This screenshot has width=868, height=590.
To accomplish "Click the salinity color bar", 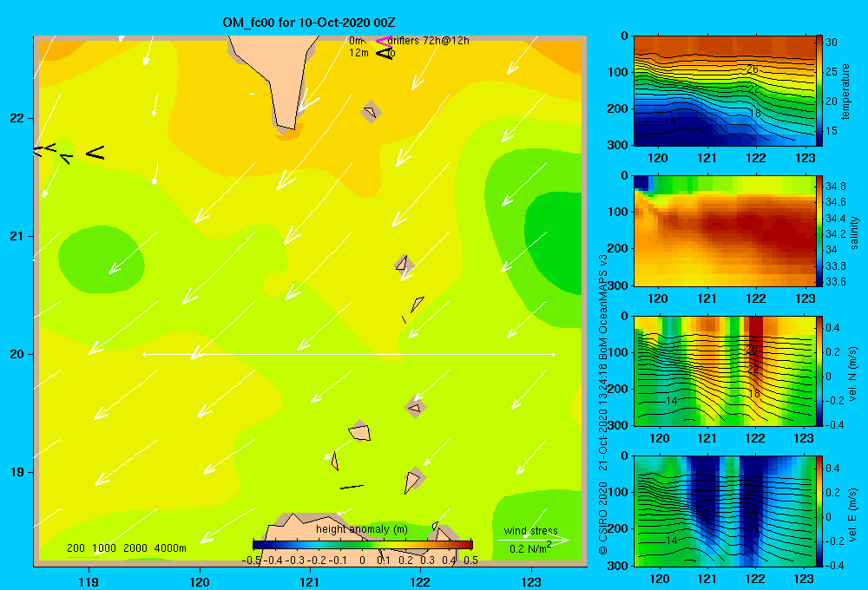I will click(819, 231).
